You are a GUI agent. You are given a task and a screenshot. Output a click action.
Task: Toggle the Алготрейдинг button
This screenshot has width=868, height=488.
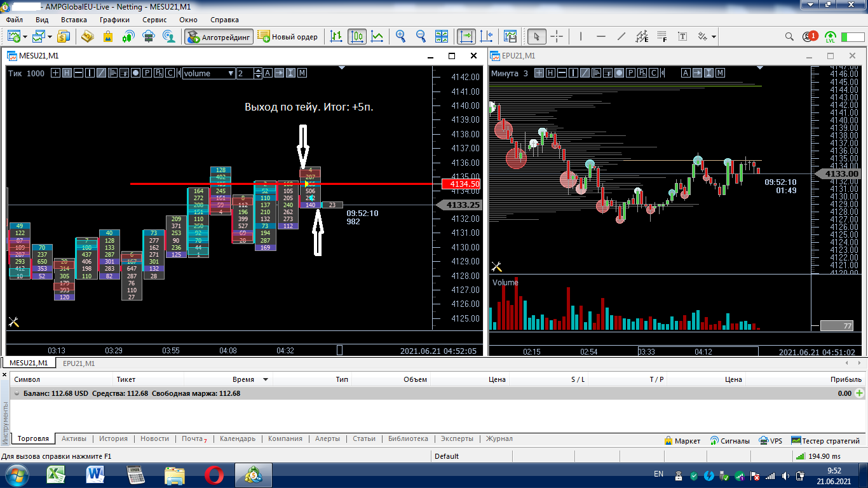(x=219, y=36)
